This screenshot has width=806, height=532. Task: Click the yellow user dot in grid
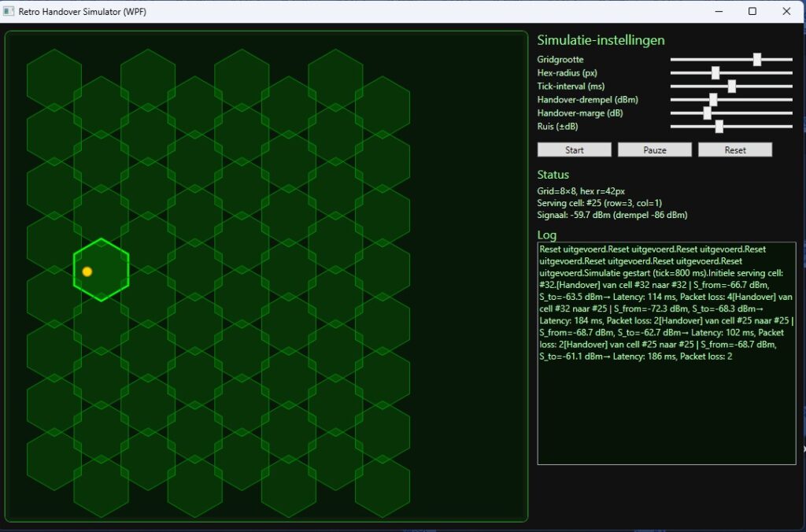(87, 272)
